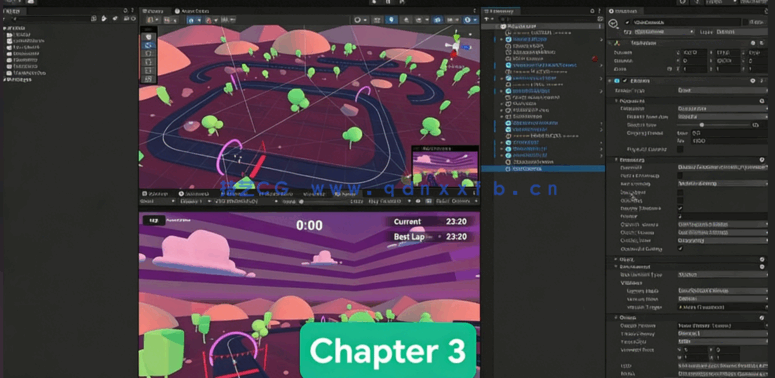Open the Background Type dropdown
775x378 pixels.
[722, 274]
